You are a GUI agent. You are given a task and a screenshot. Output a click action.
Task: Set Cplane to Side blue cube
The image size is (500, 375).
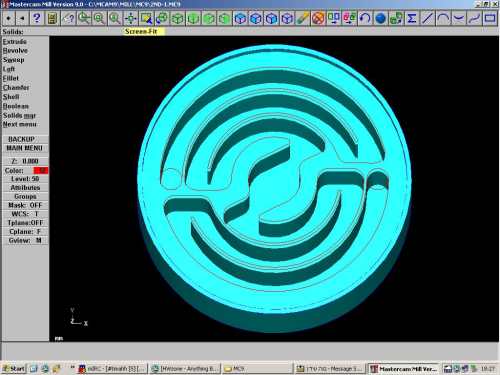click(x=287, y=18)
